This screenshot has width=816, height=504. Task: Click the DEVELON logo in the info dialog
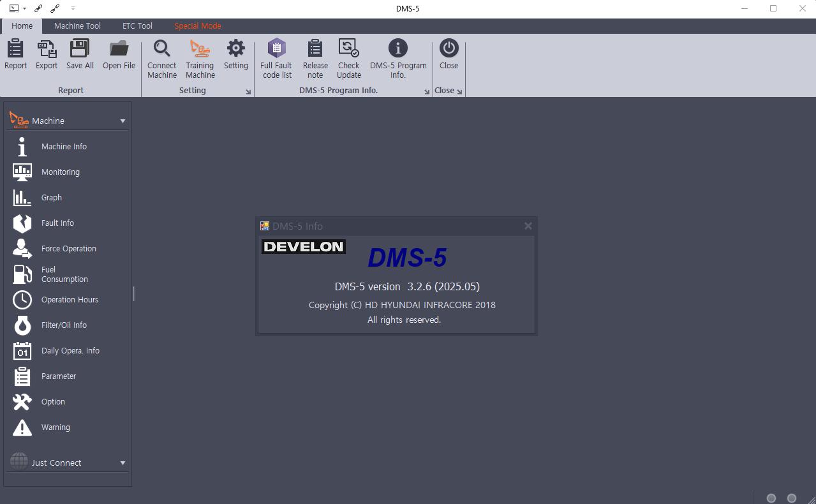[x=304, y=247]
